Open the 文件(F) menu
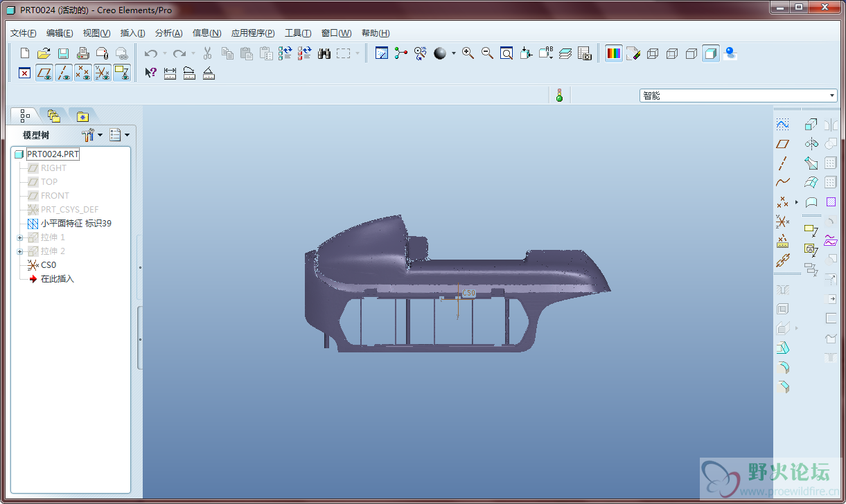 (x=24, y=33)
